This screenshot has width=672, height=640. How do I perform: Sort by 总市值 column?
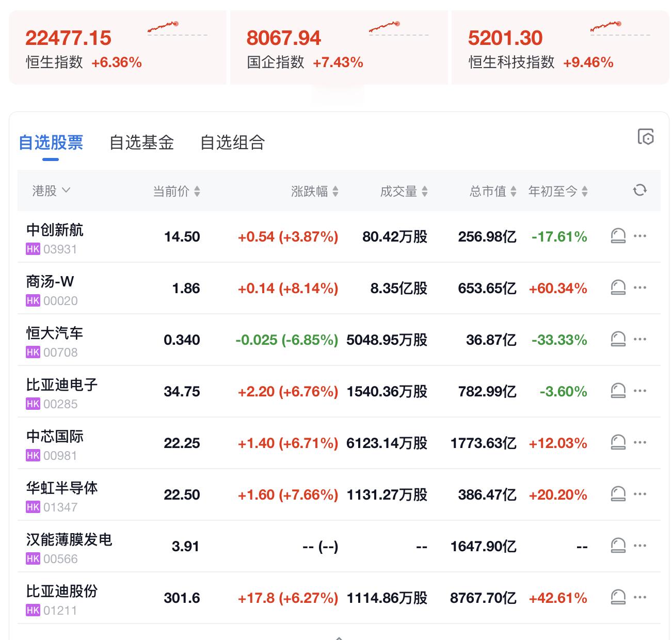pyautogui.click(x=493, y=191)
